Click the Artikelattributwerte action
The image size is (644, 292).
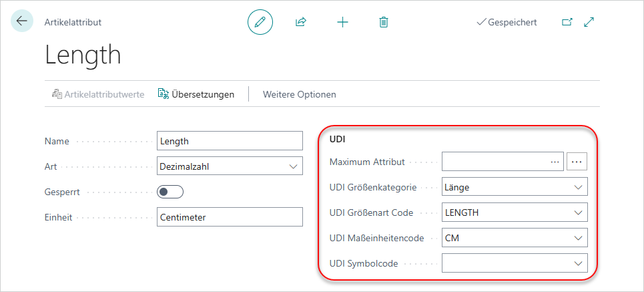98,94
